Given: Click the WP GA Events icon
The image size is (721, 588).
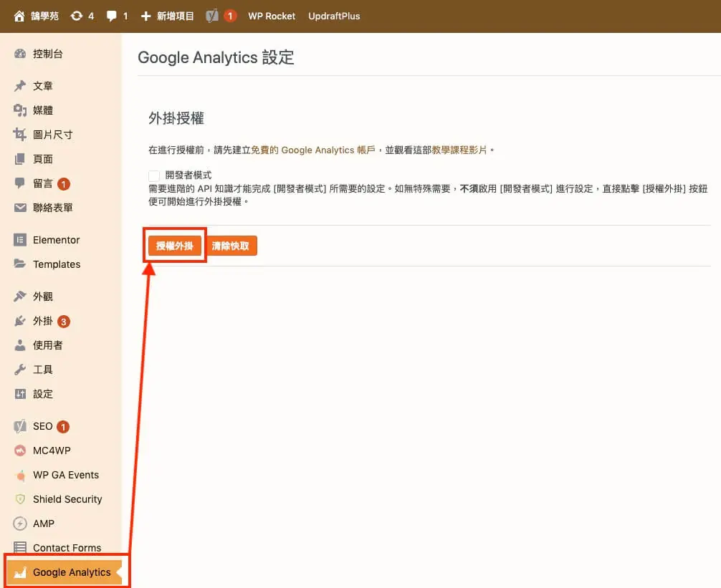Looking at the screenshot, I should tap(20, 475).
